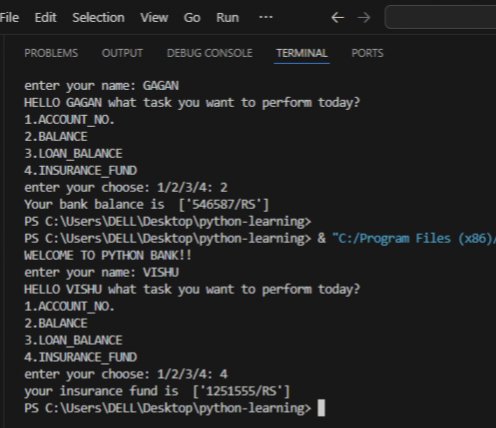Click 'WELCOME TO PYTHON BANK!!' text
The width and height of the screenshot is (496, 428).
(108, 256)
